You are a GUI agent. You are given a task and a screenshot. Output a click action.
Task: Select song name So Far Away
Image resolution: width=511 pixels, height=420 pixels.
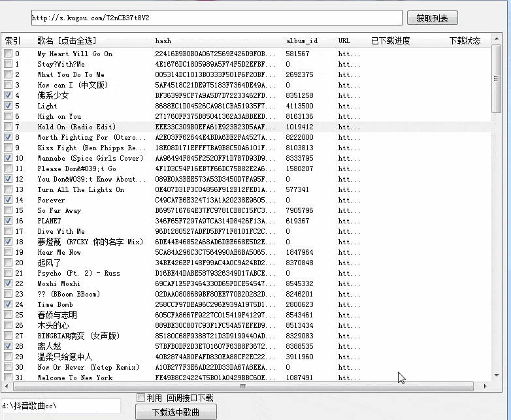click(x=59, y=210)
